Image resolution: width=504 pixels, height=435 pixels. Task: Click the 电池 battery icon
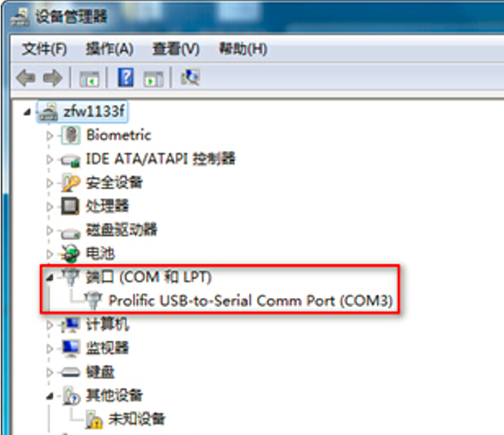tap(70, 253)
